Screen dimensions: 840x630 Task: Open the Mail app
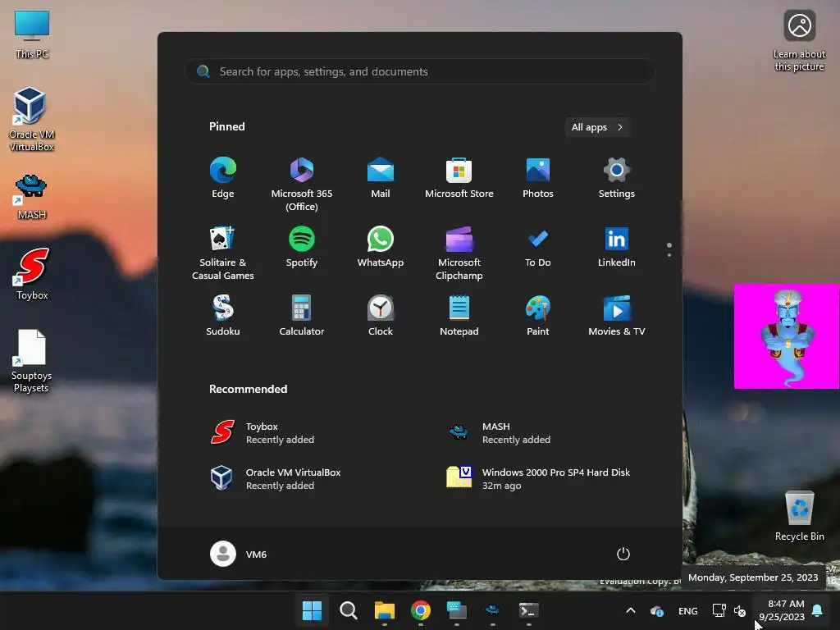pos(381,178)
